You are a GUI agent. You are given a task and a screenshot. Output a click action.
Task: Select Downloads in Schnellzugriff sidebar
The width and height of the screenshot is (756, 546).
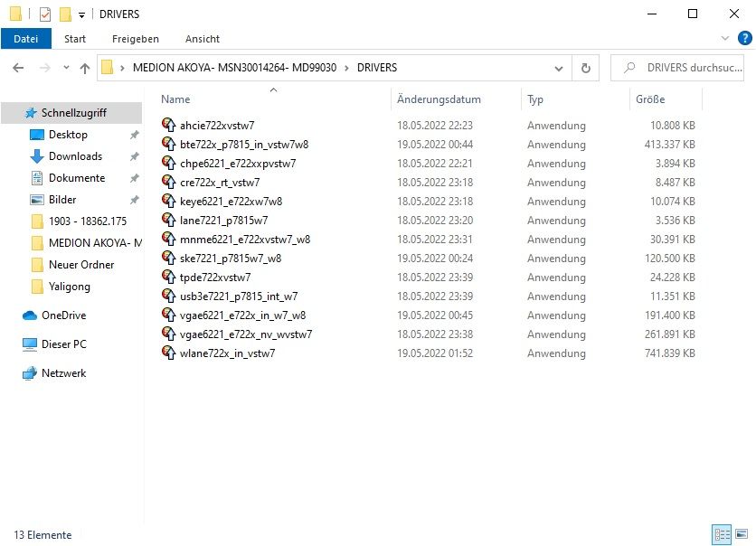pyautogui.click(x=75, y=156)
